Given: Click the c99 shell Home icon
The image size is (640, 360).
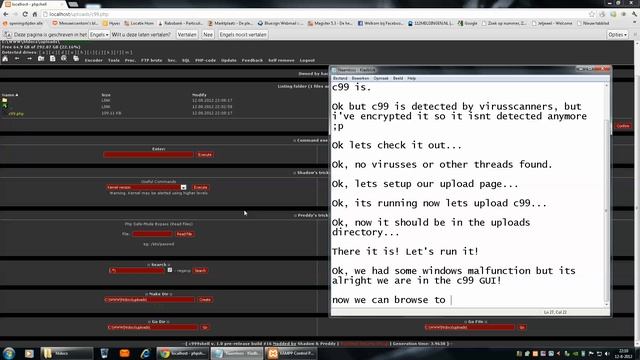Looking at the screenshot, I should [5, 59].
